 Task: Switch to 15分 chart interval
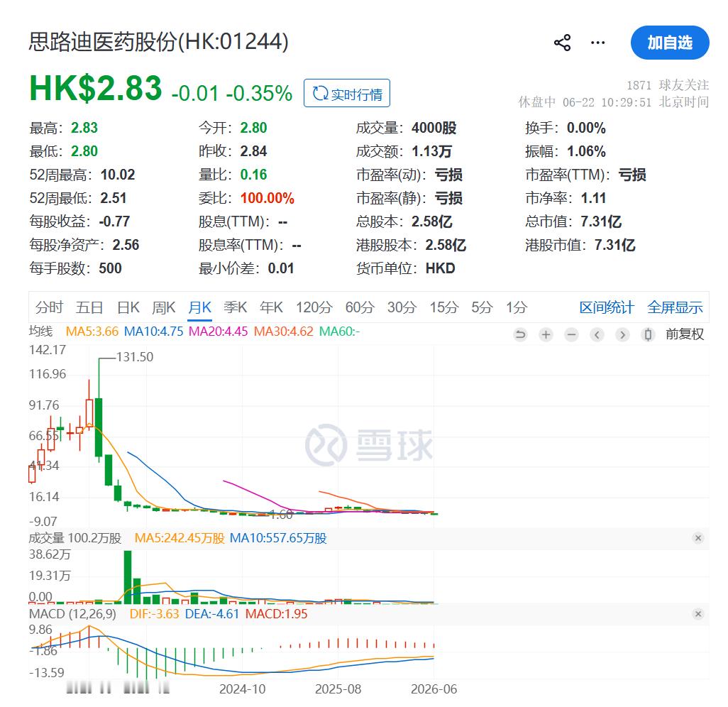pyautogui.click(x=444, y=307)
